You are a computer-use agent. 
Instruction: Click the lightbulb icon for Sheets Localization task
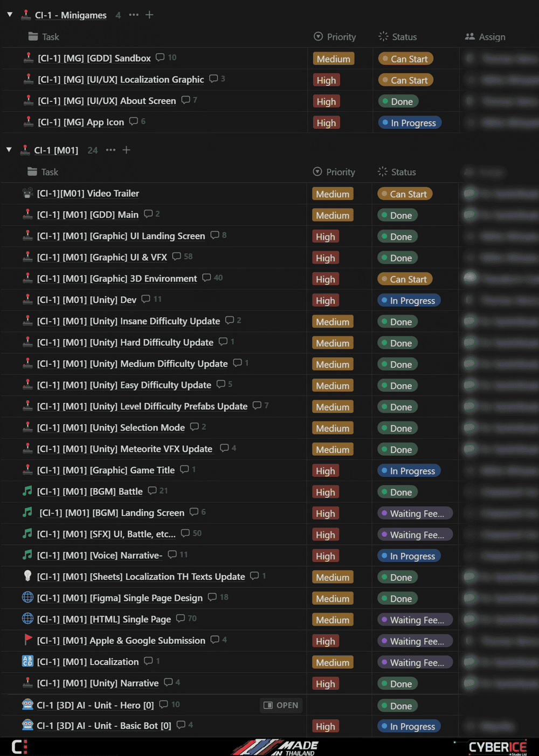click(x=27, y=576)
